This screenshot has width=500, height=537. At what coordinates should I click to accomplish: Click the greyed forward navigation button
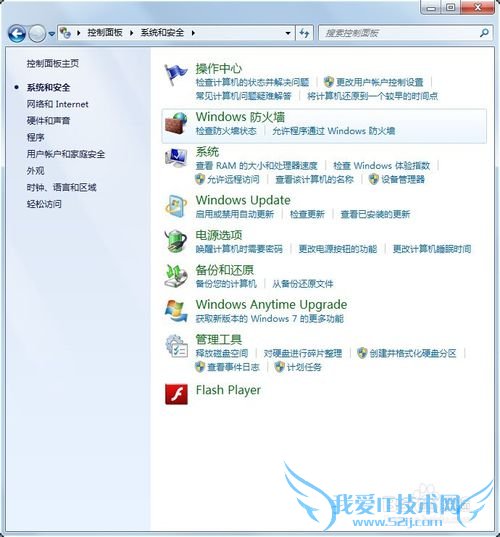37,34
